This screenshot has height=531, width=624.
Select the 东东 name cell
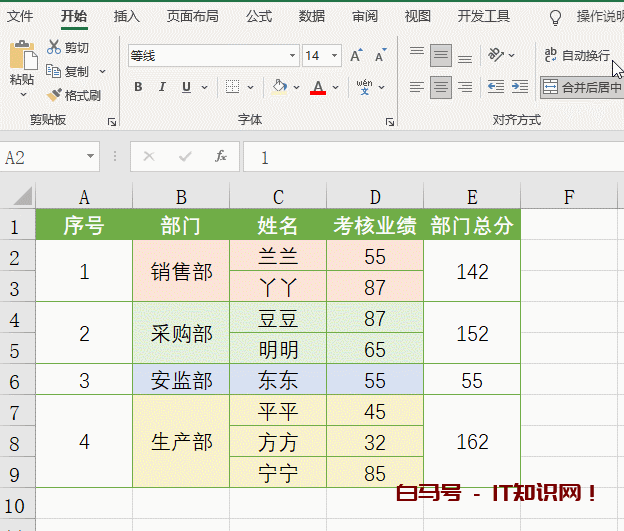tap(278, 380)
